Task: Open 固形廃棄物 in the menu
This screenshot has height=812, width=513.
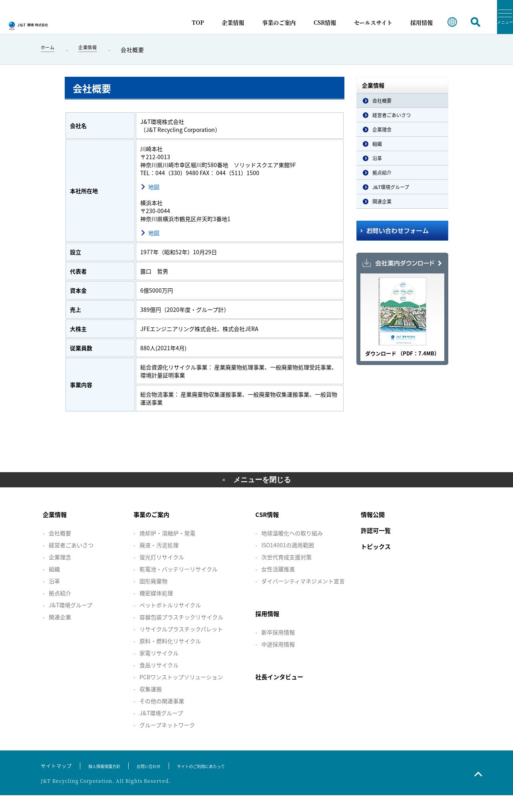Action: coord(153,581)
